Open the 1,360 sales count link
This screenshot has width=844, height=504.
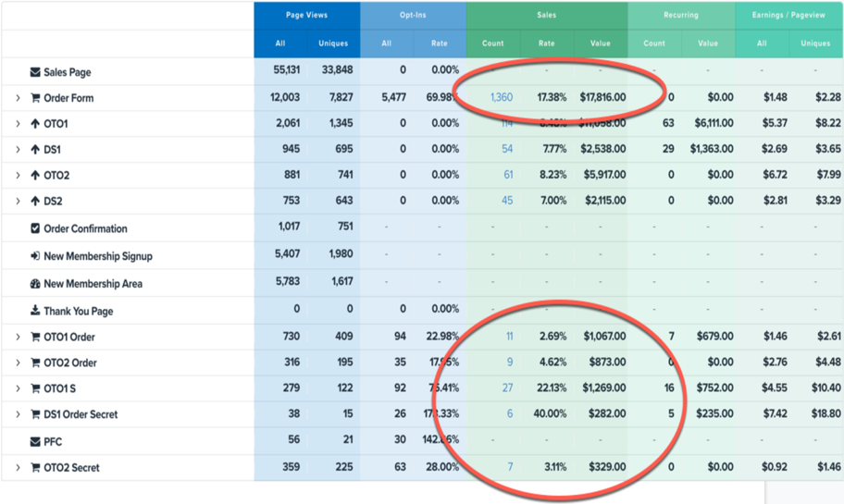[x=501, y=98]
